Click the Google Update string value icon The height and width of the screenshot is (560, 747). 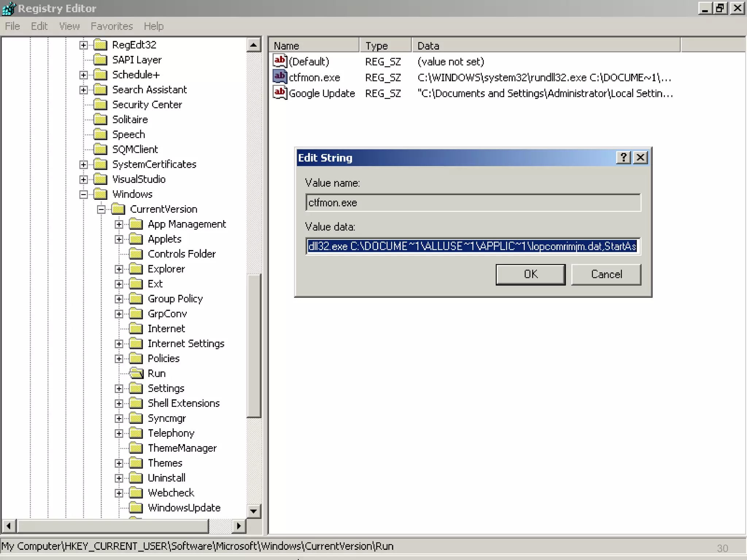280,93
